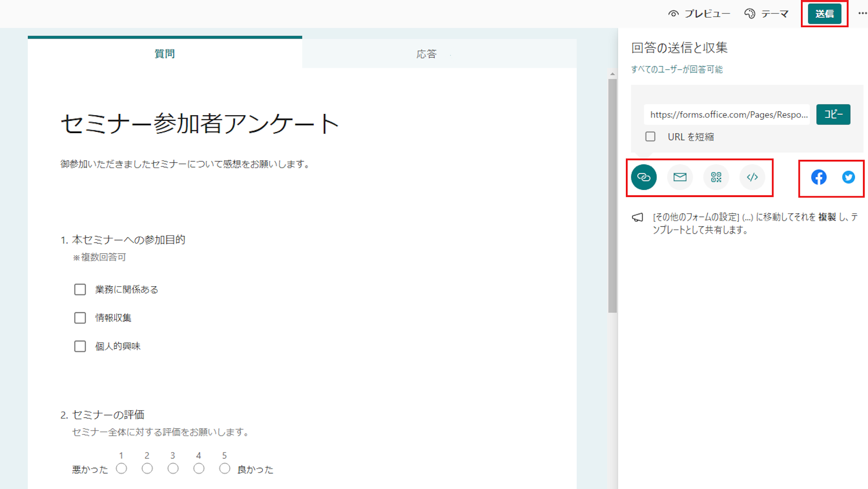Select the embed code icon
Screen dimensions: 868x489
[x=752, y=177]
